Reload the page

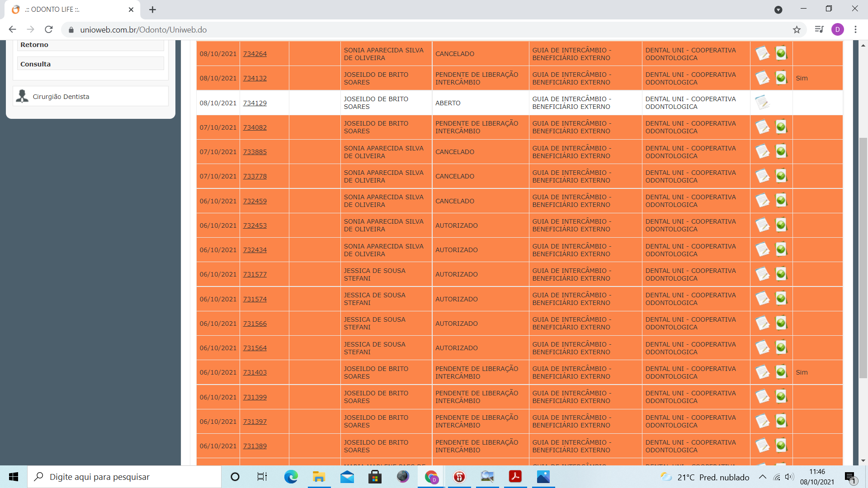click(49, 30)
